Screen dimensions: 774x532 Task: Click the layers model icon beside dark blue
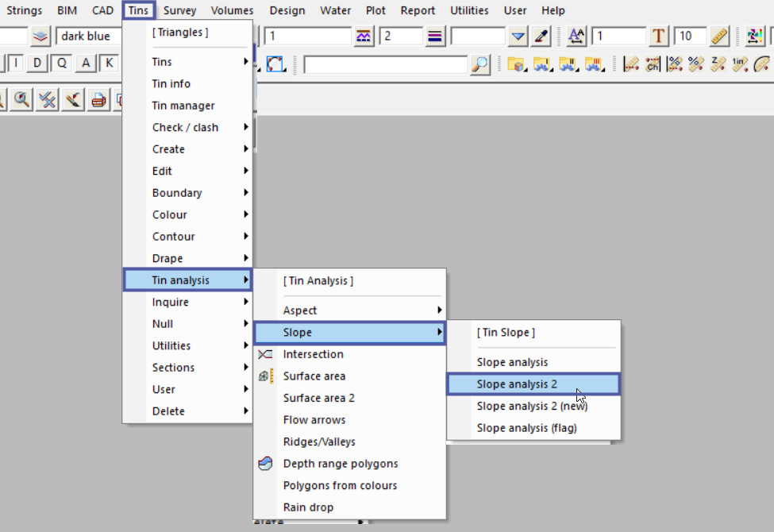click(x=41, y=37)
